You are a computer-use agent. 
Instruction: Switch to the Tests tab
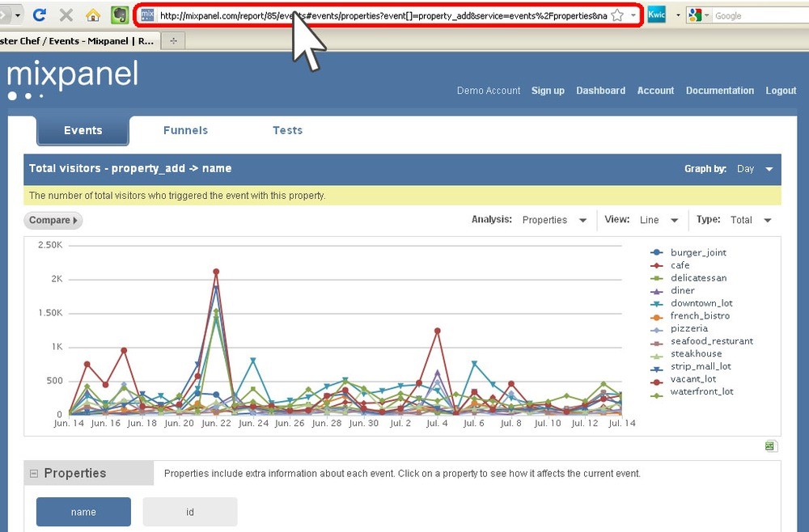click(x=287, y=130)
